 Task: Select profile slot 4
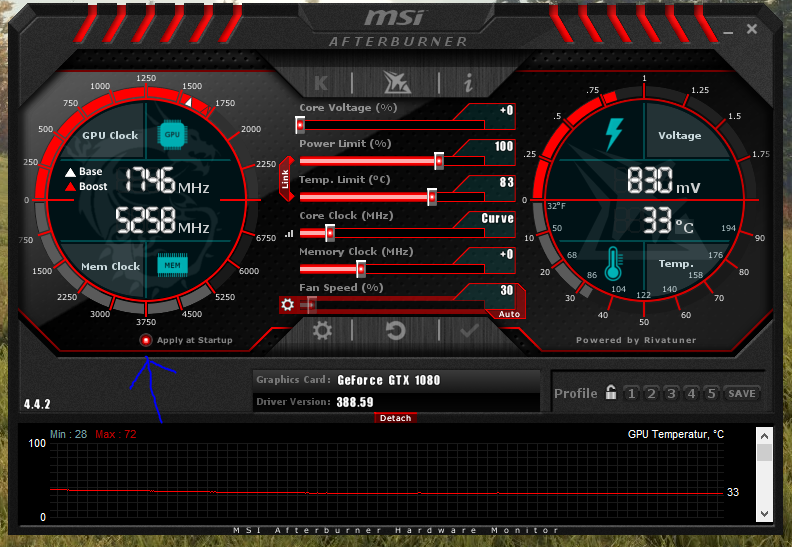pos(691,393)
